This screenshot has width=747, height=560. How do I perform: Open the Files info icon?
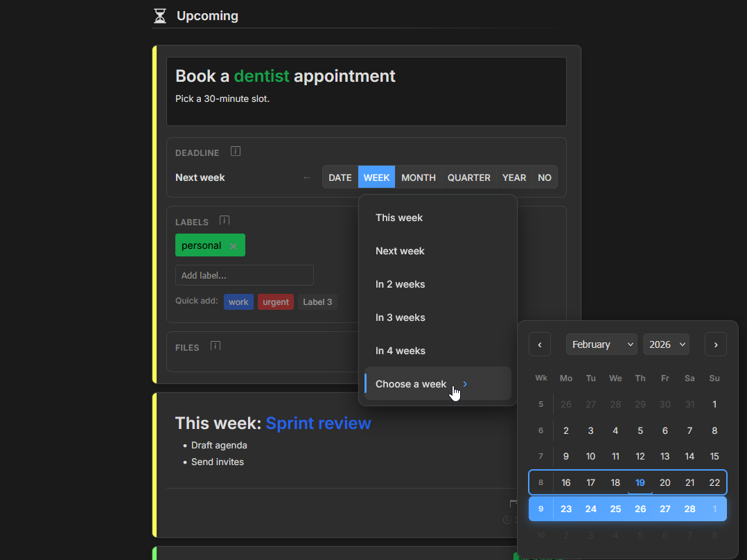point(216,346)
